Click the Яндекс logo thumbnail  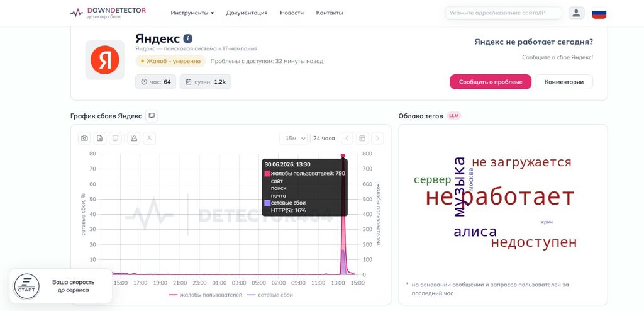[x=105, y=60]
